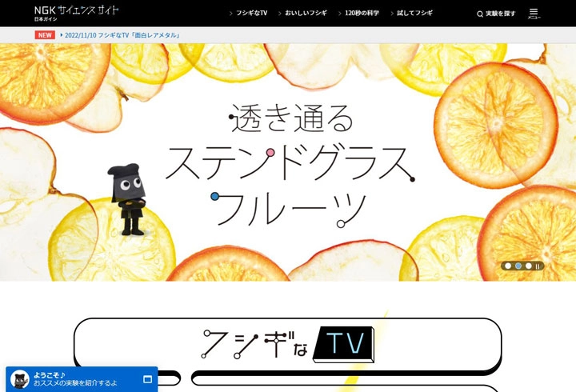The width and height of the screenshot is (576, 392).
Task: Open the おいしいフシギ menu item
Action: point(306,14)
